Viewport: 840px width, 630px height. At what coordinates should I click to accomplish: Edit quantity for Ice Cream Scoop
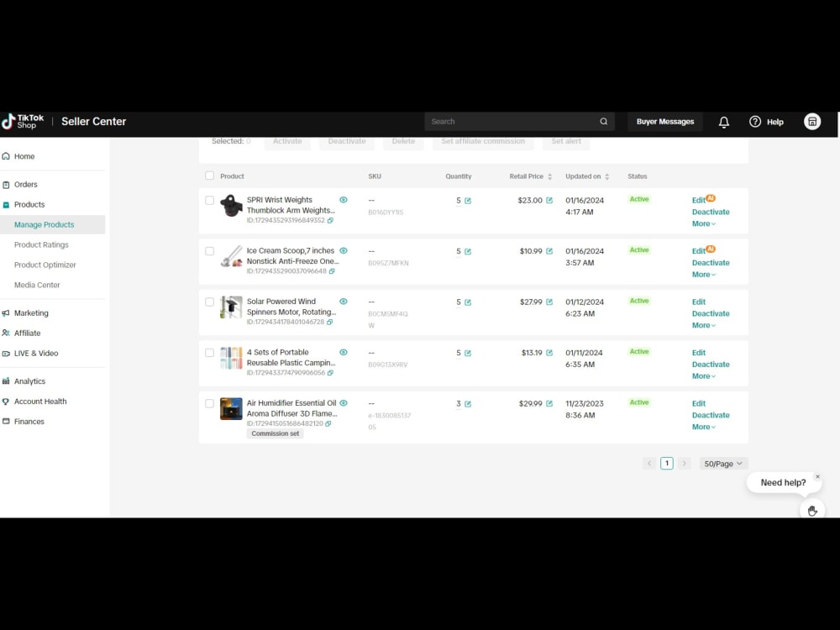click(x=468, y=252)
